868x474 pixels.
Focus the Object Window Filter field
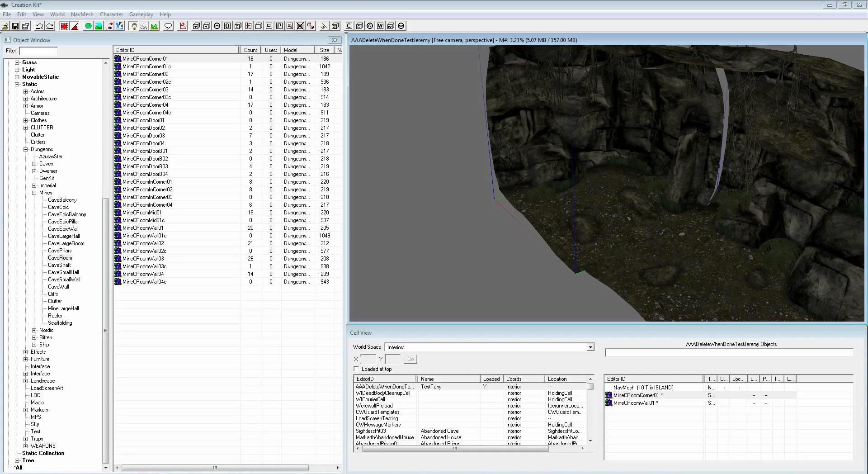[x=38, y=51]
